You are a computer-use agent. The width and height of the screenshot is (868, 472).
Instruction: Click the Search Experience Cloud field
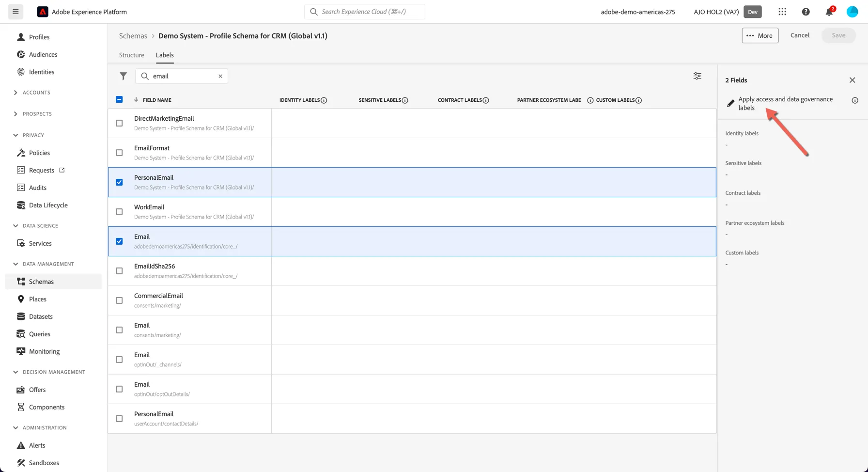pos(365,12)
